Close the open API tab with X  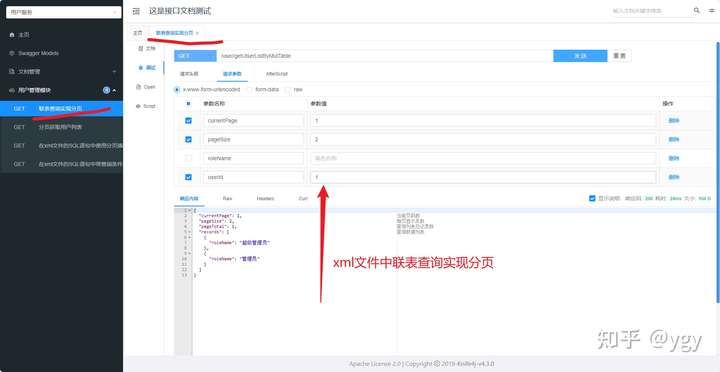[x=197, y=33]
